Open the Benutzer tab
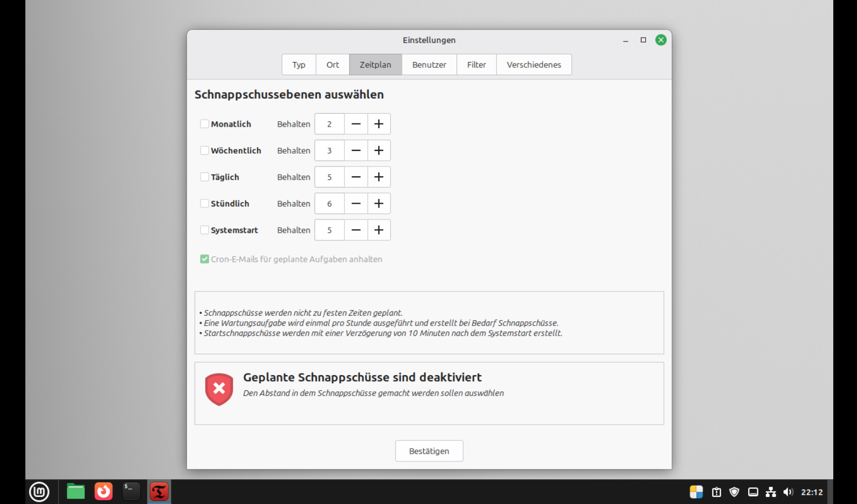Viewport: 857px width, 504px height. click(x=429, y=65)
